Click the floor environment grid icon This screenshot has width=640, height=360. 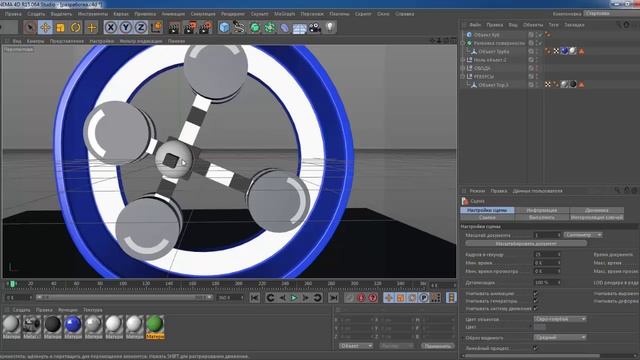click(x=300, y=28)
